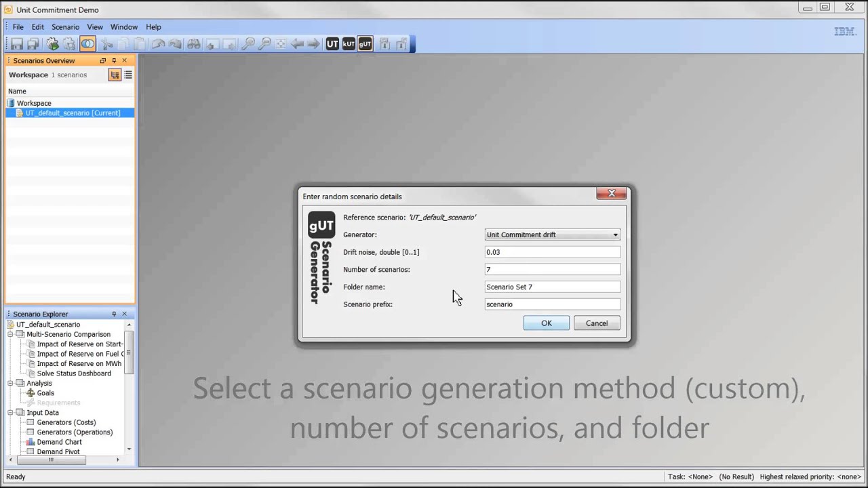This screenshot has height=488, width=868.
Task: Float the Scenarios Overview panel
Action: tap(103, 61)
